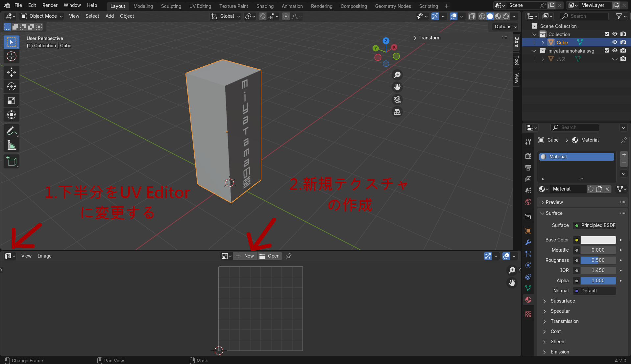Create a New image in UV editor
Screen dimensions: 631x364
click(x=245, y=256)
